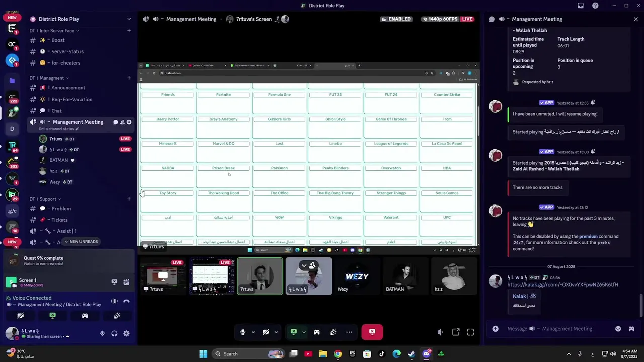Toggle screen sharing in voice panel
Image resolution: width=644 pixels, height=362 pixels.
tap(53, 316)
